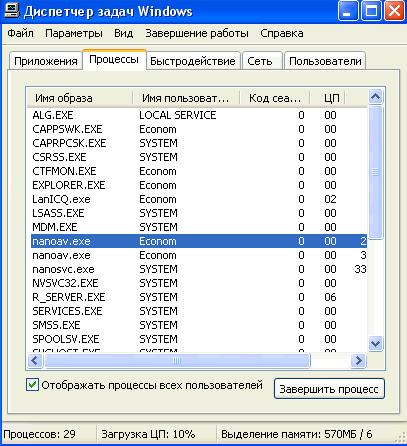Close the Task Manager window

click(394, 11)
